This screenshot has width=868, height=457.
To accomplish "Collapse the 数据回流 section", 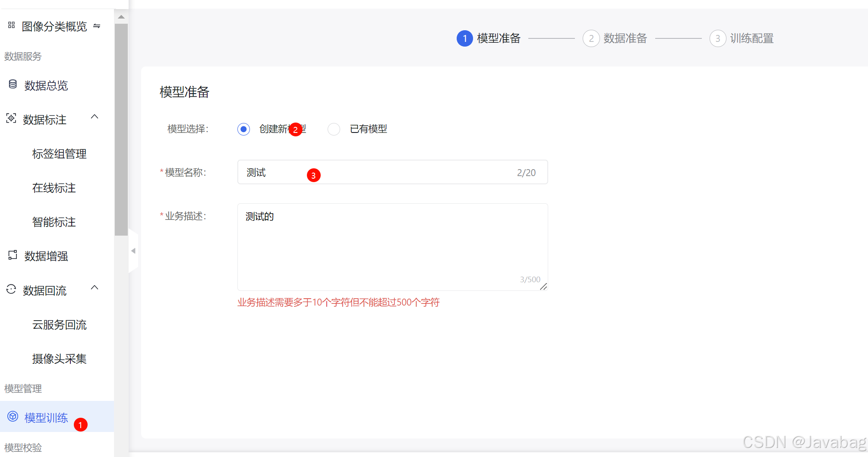I will (x=95, y=288).
